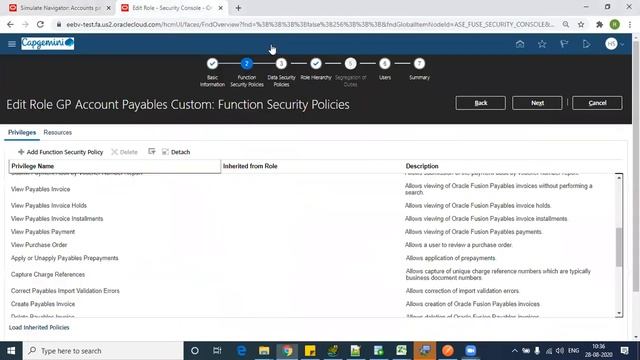The width and height of the screenshot is (640, 360).
Task: Select View Payables Invoice row
Action: (x=312, y=189)
